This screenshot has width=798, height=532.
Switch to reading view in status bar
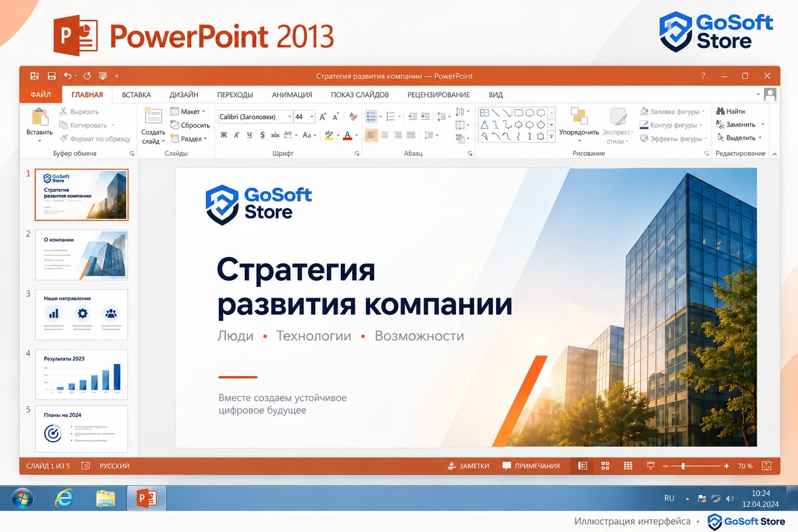(628, 466)
